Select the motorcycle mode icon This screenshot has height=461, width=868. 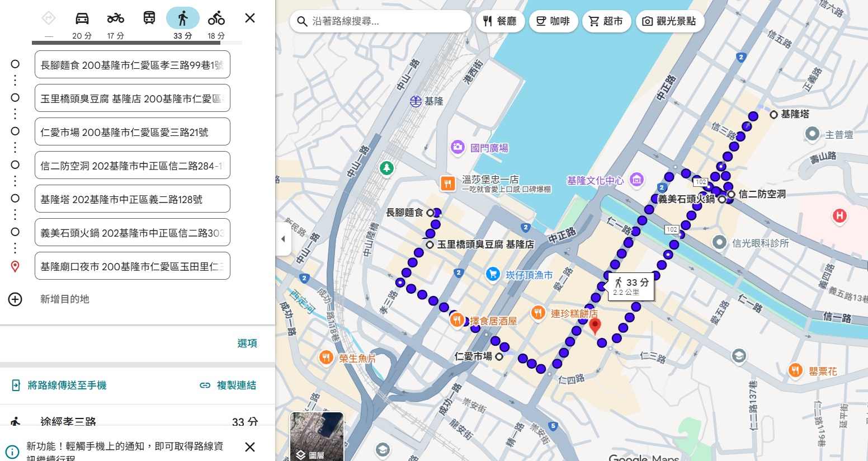click(x=115, y=17)
